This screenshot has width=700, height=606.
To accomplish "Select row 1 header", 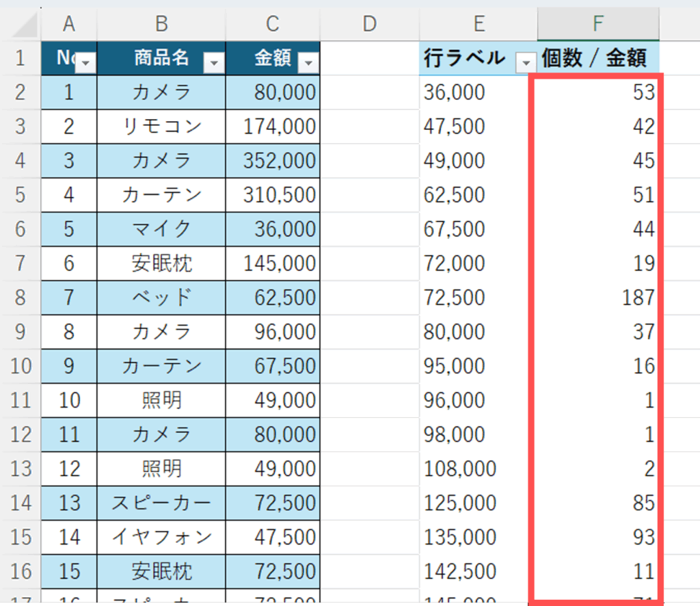I will pos(20,59).
